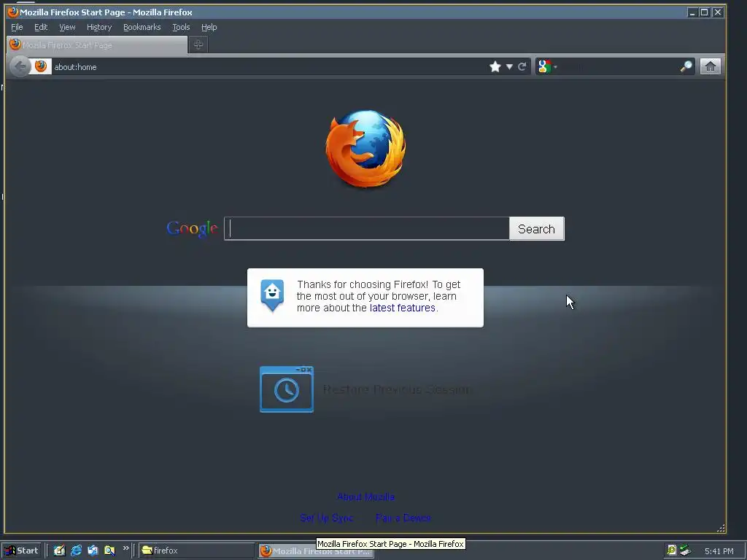Expand quick launch overflow chevron
The image size is (747, 560).
coord(125,548)
